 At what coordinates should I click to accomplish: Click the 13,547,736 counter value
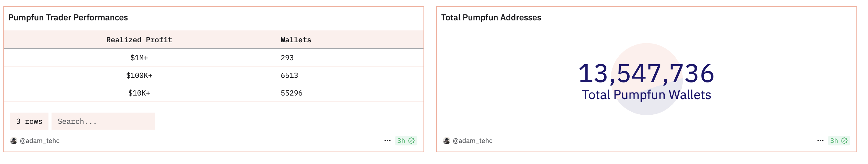tap(646, 73)
